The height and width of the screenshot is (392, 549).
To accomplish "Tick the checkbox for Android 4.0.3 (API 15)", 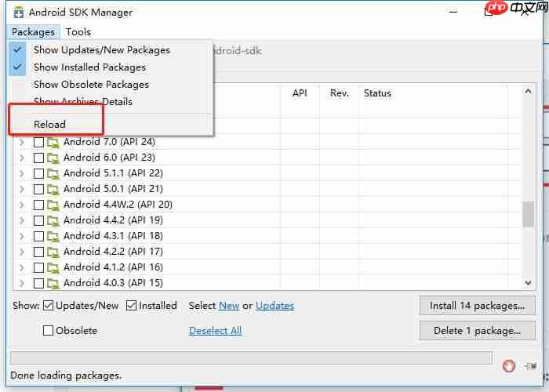I will point(38,283).
